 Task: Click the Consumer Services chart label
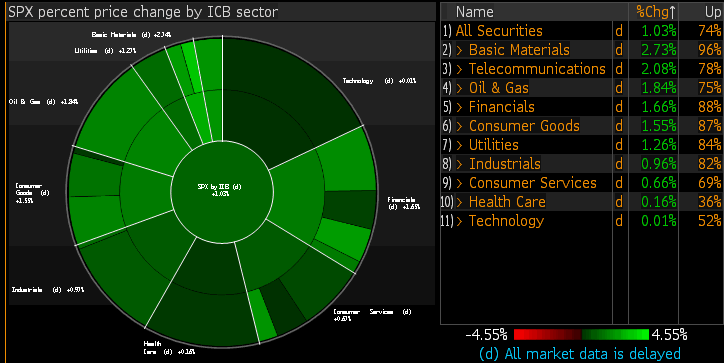tap(372, 315)
